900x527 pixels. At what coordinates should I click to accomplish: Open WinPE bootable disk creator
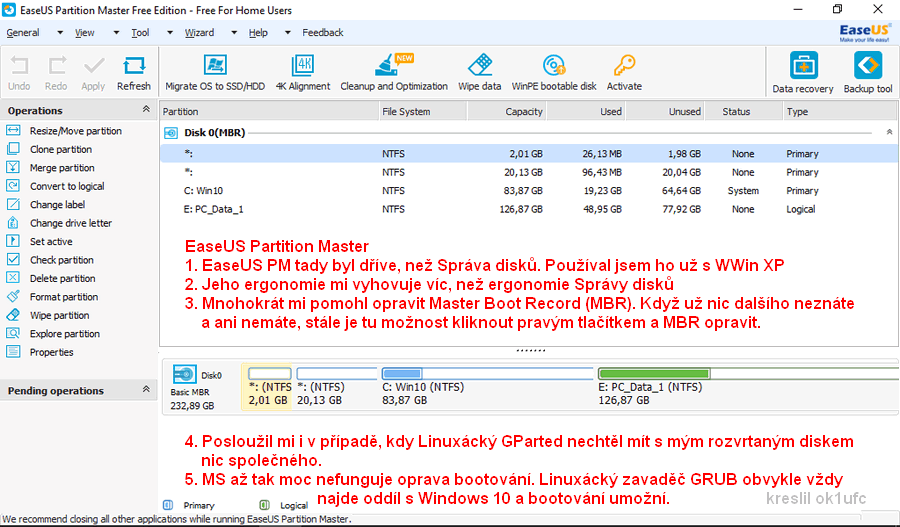coord(553,67)
